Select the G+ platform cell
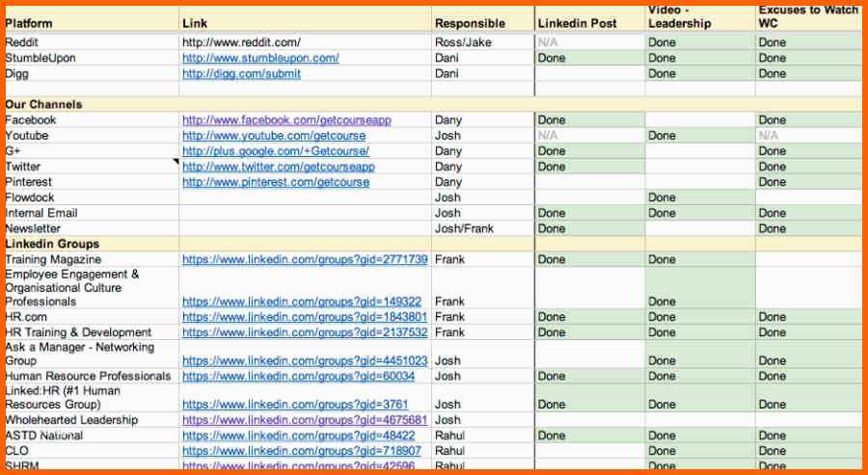The height and width of the screenshot is (475, 868). click(x=92, y=151)
